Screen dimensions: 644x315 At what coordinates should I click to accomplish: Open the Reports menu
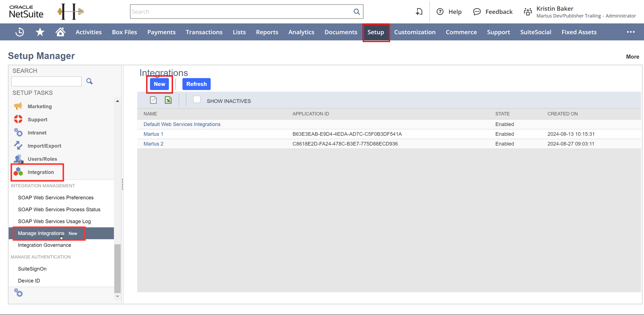267,32
